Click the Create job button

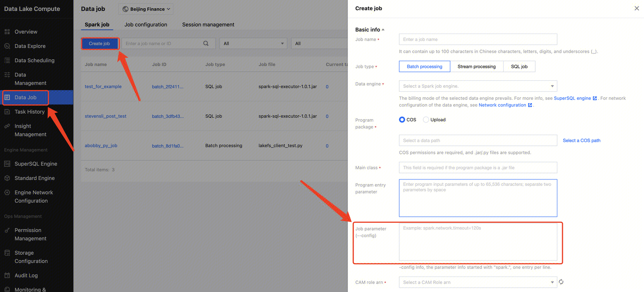99,43
